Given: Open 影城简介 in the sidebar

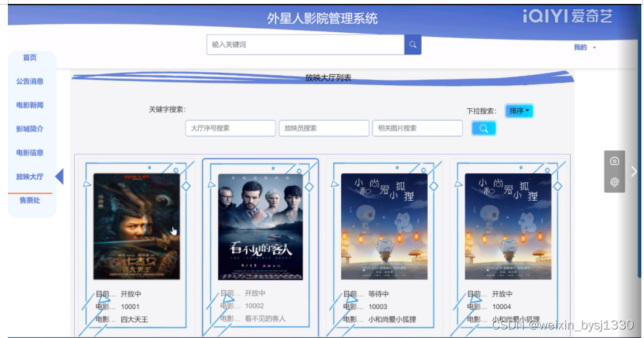Looking at the screenshot, I should click(x=30, y=129).
